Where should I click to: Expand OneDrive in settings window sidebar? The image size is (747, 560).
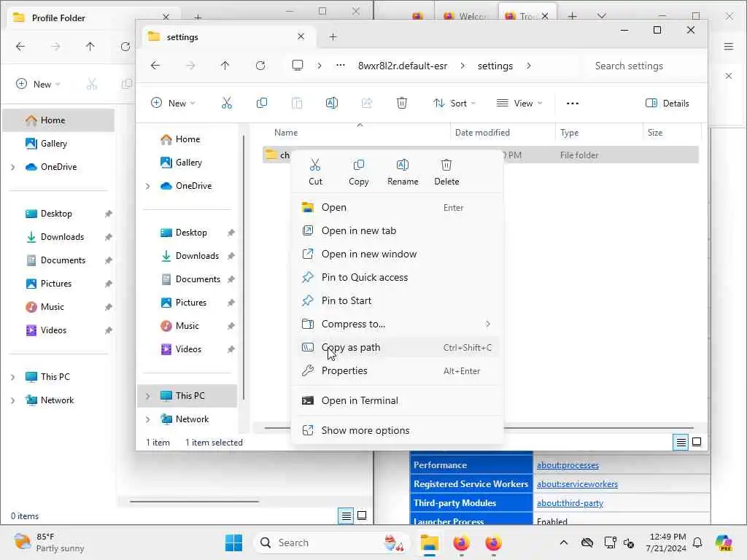(x=147, y=186)
